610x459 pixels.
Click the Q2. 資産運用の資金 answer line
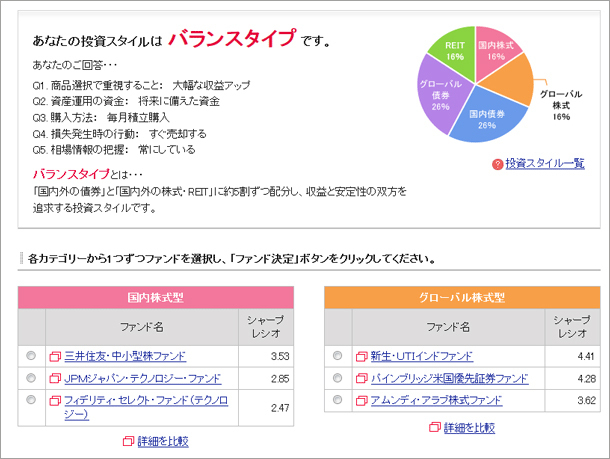[126, 102]
